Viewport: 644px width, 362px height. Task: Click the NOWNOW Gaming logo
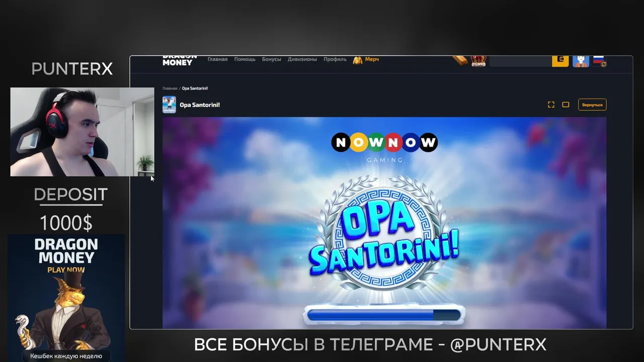point(384,147)
